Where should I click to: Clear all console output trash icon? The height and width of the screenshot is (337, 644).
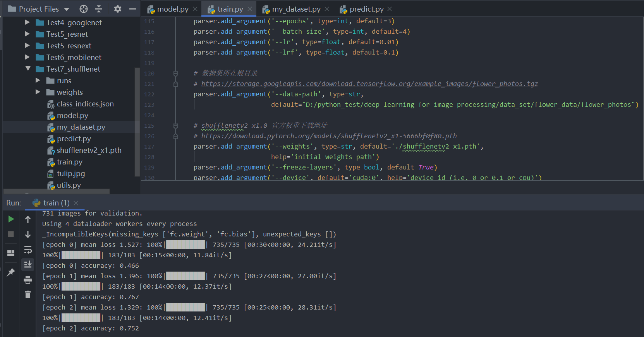(28, 295)
